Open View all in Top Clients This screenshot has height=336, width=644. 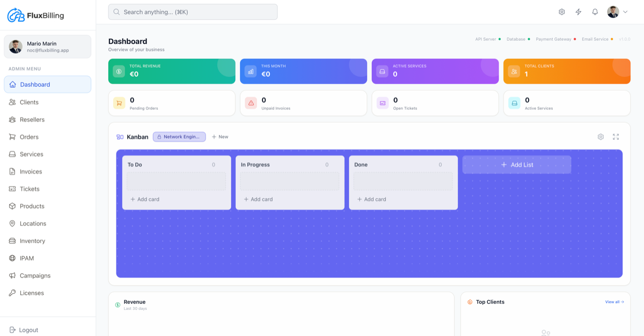click(614, 302)
